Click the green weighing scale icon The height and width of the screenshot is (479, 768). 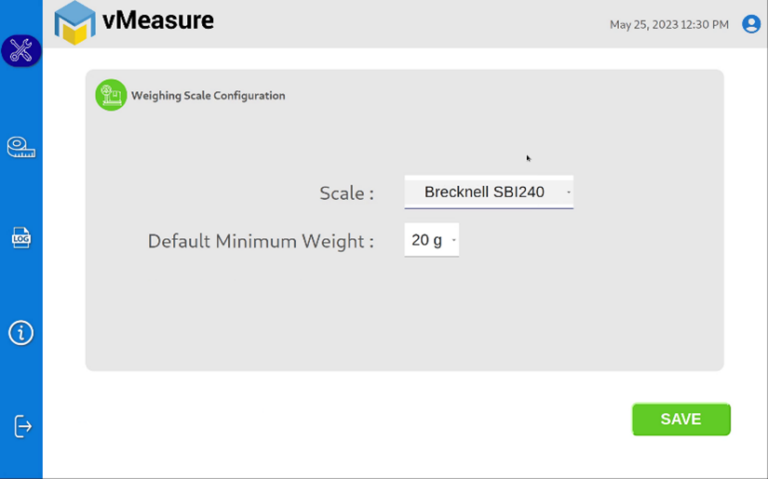pos(111,95)
